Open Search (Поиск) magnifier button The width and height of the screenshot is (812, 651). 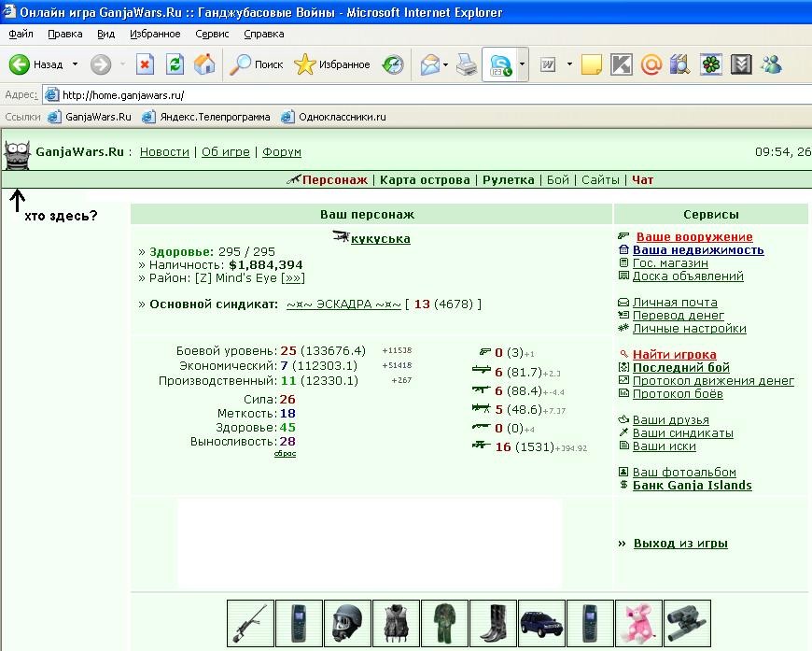(x=257, y=64)
